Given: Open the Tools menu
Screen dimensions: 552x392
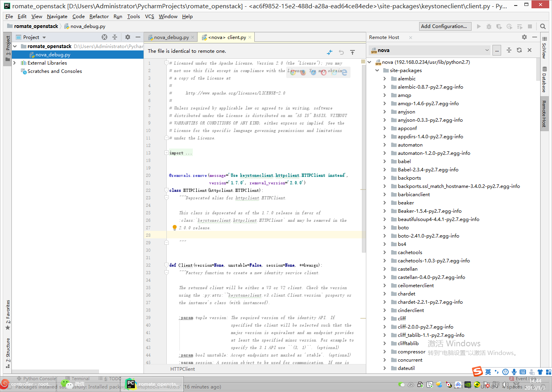Looking at the screenshot, I should pyautogui.click(x=133, y=17).
